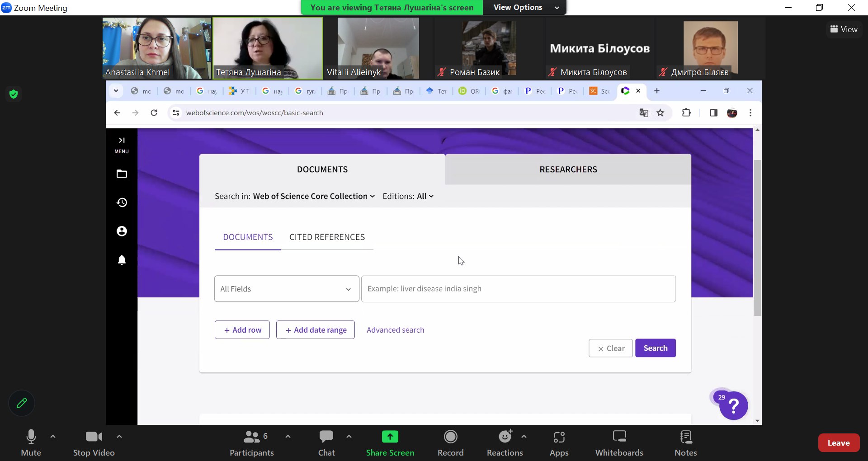Open the Zoom annotate pencil button
Image resolution: width=868 pixels, height=461 pixels.
(x=22, y=403)
